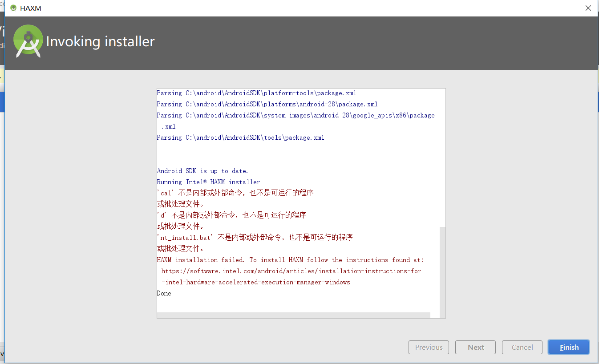Click the greyed-out Previous button

tap(429, 347)
